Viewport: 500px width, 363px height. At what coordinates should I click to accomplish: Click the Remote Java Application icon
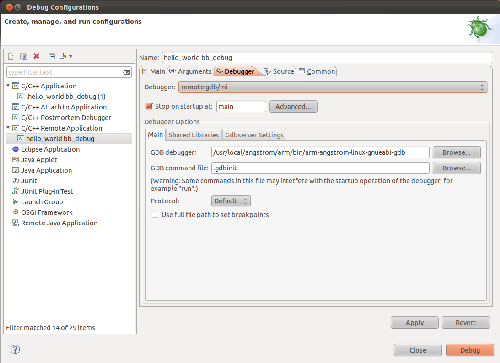(15, 223)
